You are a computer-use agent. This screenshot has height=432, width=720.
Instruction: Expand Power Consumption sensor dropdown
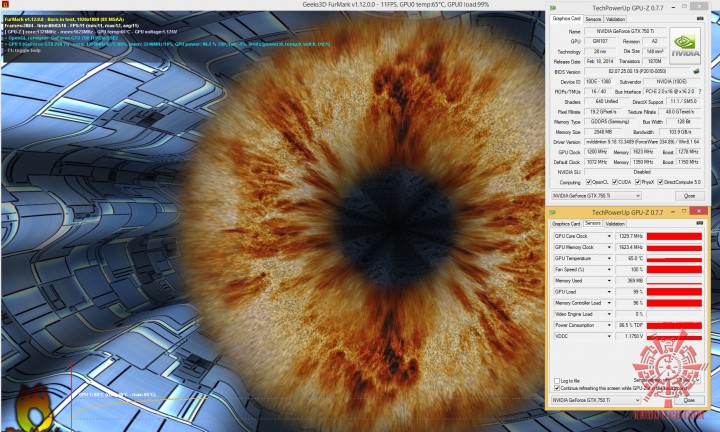[609, 325]
